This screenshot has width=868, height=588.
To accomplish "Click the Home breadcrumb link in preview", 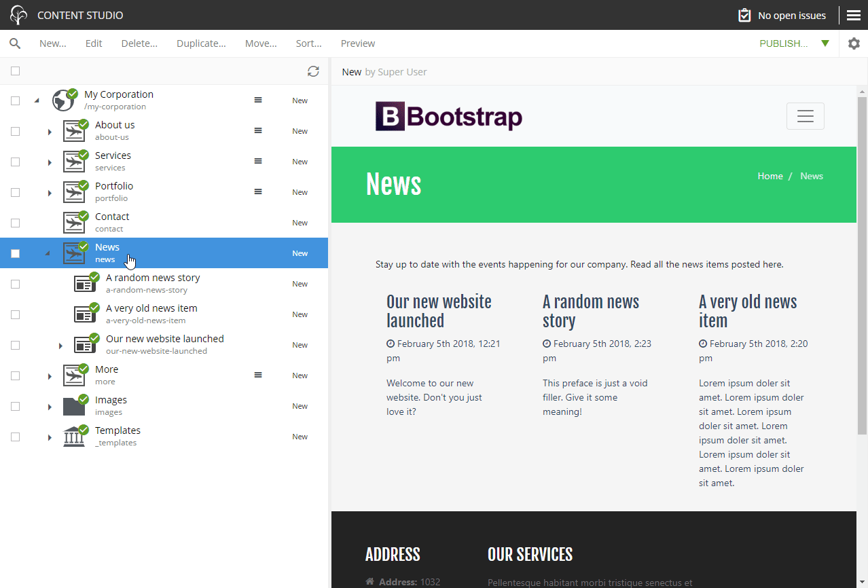I will click(770, 175).
